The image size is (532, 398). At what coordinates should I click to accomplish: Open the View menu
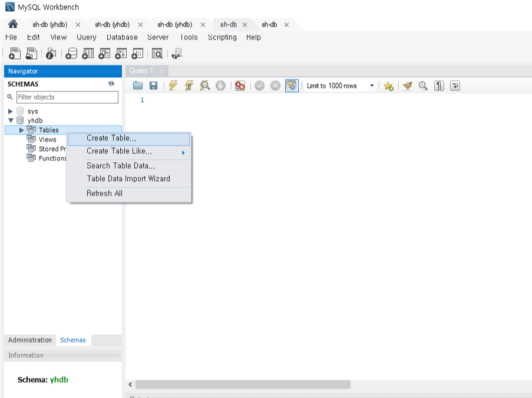(x=58, y=37)
